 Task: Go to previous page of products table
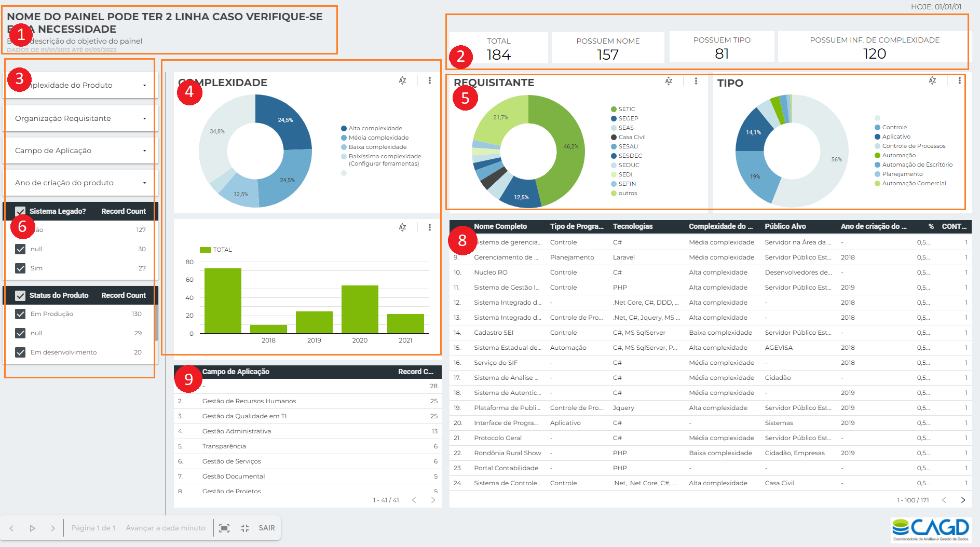tap(944, 500)
